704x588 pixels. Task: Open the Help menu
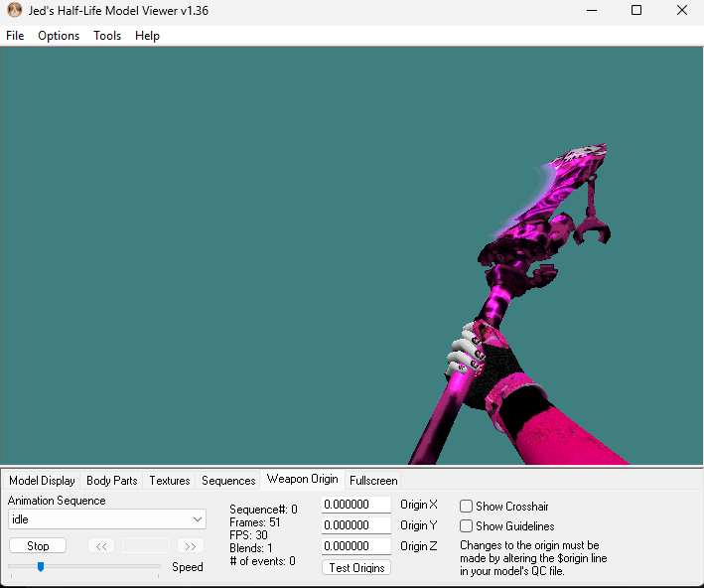point(147,36)
